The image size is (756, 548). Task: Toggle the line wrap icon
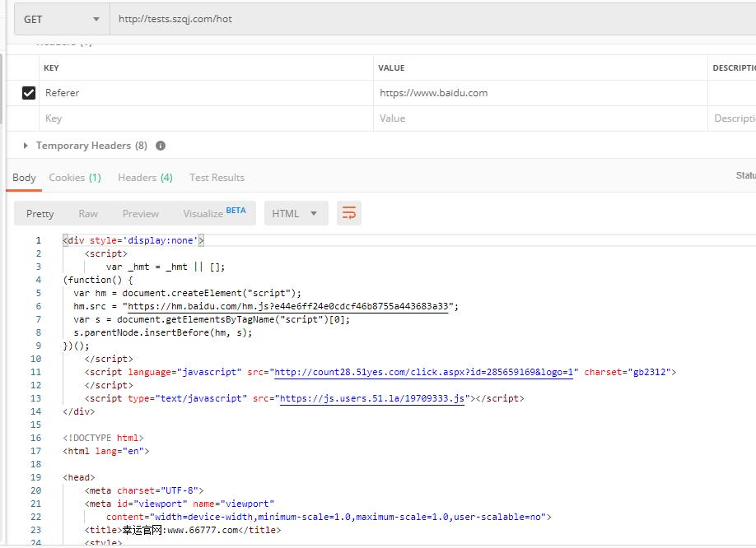(x=349, y=213)
